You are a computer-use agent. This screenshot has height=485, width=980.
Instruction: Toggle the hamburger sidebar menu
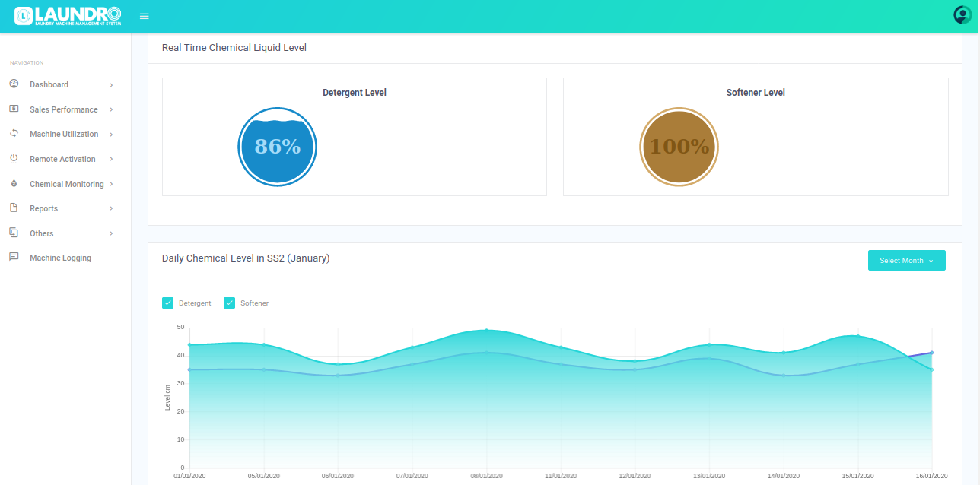click(x=145, y=16)
